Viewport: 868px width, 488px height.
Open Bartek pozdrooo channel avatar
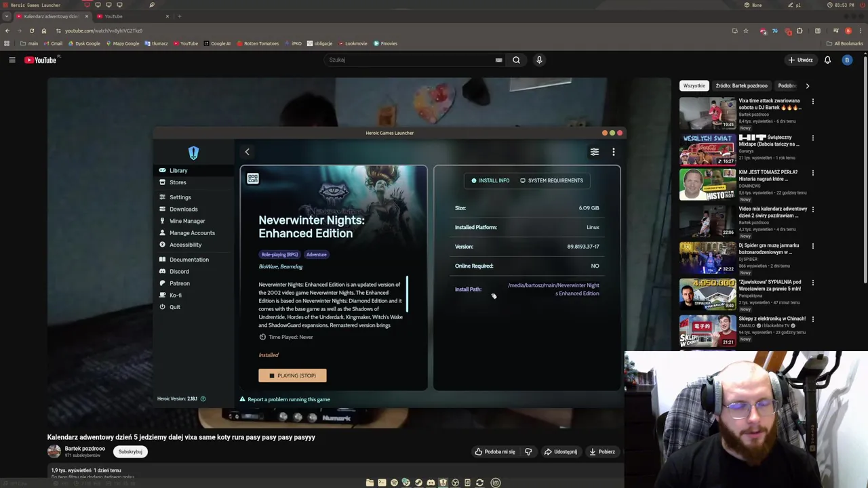click(54, 451)
